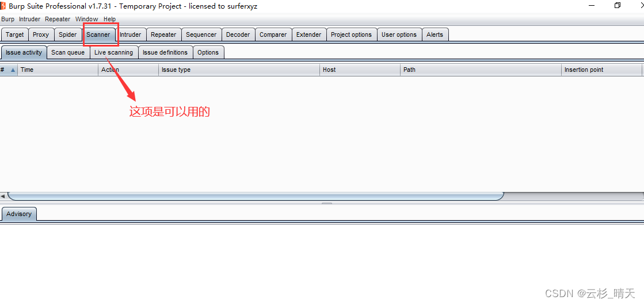Viewport: 644px width, 304px height.
Task: Click the split pane divider handle
Action: [326, 203]
